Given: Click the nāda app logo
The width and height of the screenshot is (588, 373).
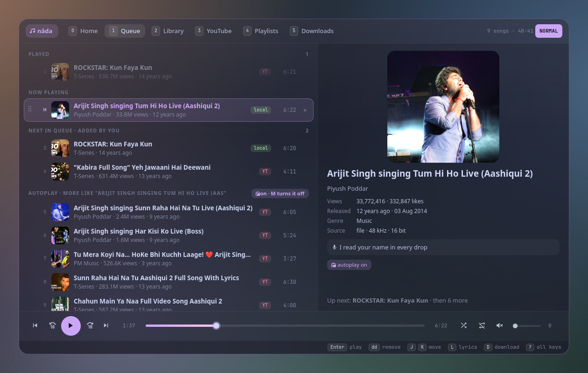Looking at the screenshot, I should (x=42, y=31).
